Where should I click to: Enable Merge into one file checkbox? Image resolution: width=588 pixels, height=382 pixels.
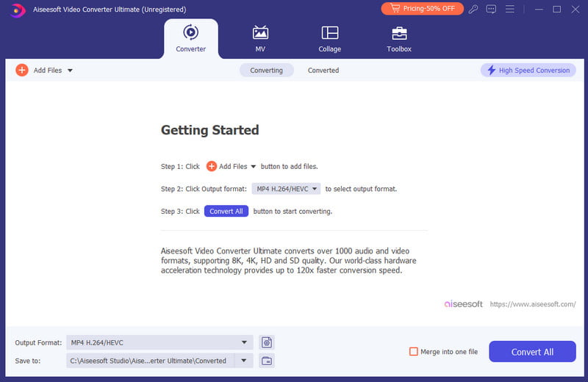pos(413,351)
